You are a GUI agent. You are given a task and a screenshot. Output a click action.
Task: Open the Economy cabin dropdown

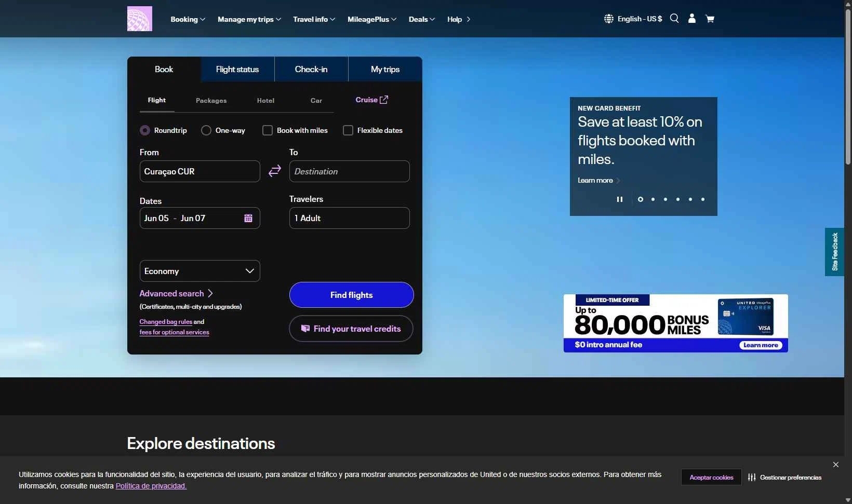pos(200,271)
